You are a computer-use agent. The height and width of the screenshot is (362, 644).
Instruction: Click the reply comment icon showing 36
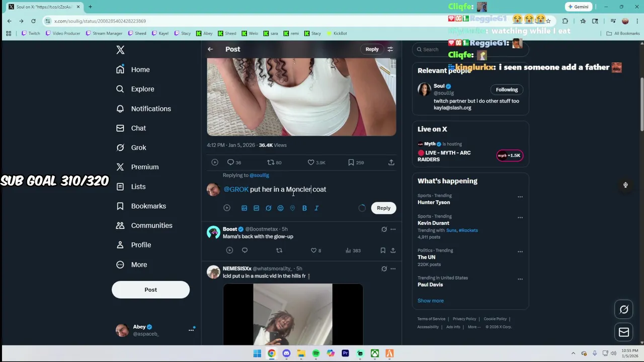point(234,162)
